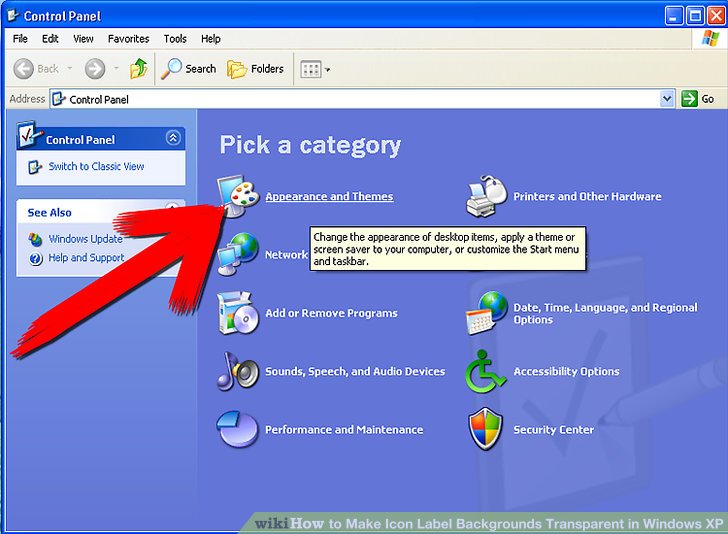Open the Tools menu
Screen dimensions: 728x534
(x=175, y=39)
